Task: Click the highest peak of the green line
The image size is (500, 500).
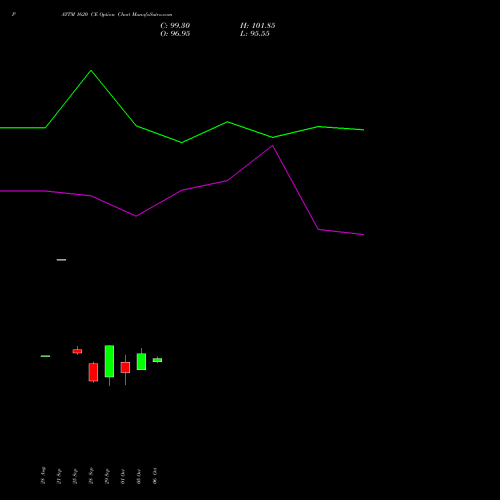Action: point(91,71)
